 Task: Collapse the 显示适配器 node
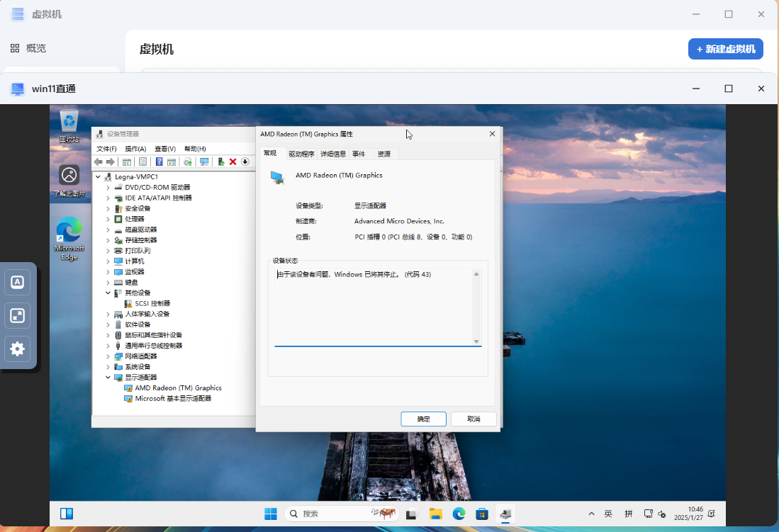108,378
